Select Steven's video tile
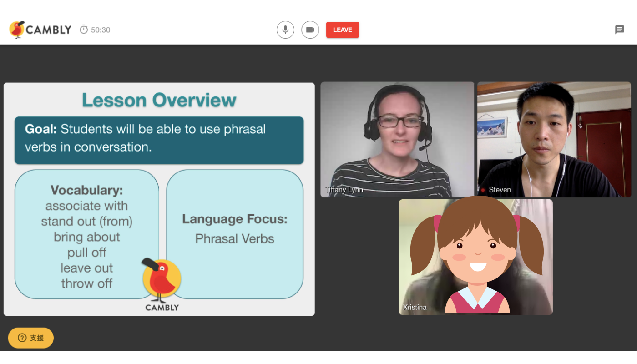 554,140
